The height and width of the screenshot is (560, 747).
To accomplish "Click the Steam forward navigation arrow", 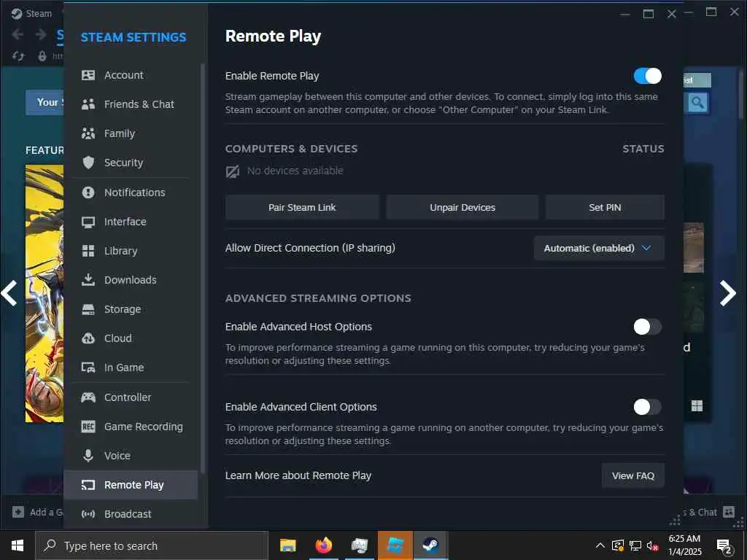I will pos(41,34).
